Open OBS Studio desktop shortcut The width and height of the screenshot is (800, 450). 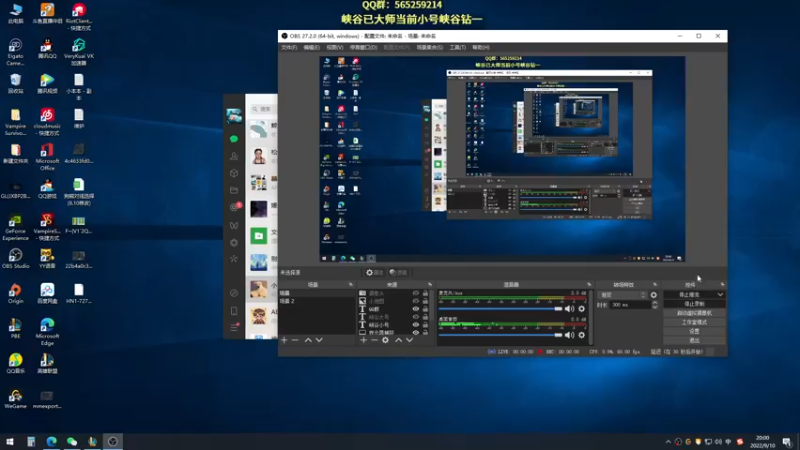pos(15,259)
